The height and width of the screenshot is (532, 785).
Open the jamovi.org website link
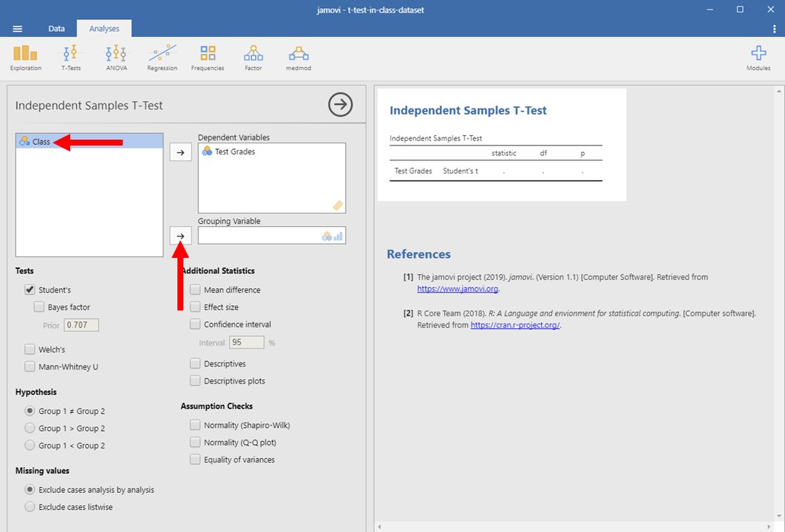tap(458, 289)
